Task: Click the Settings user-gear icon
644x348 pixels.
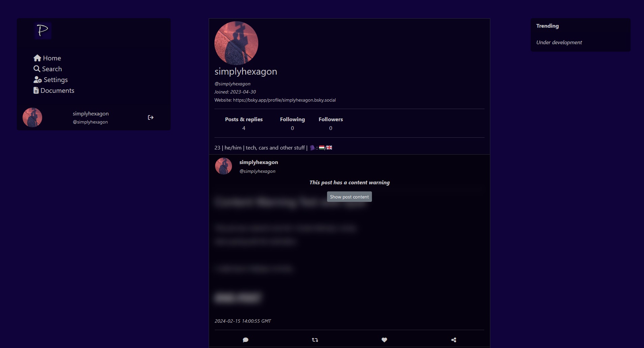Action: click(37, 80)
